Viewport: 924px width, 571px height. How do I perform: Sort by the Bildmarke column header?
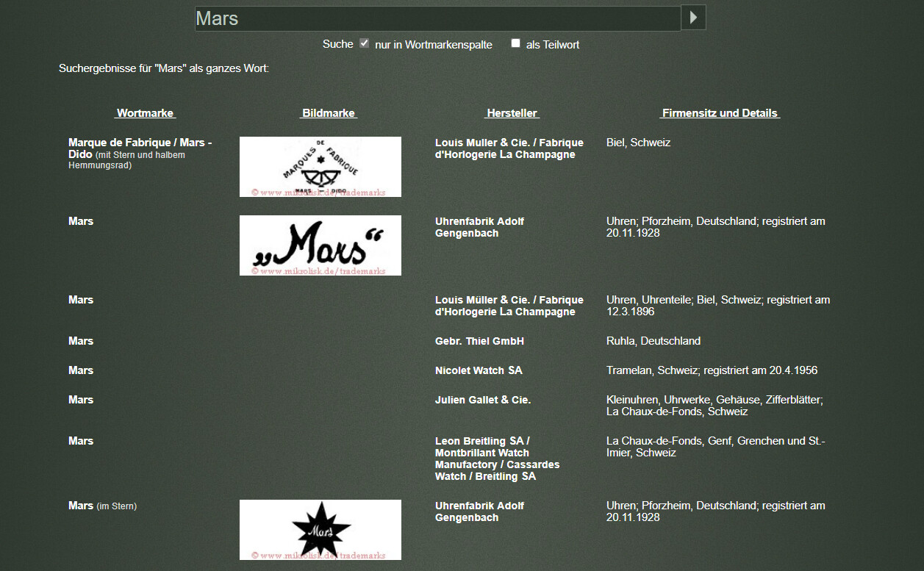(x=329, y=113)
